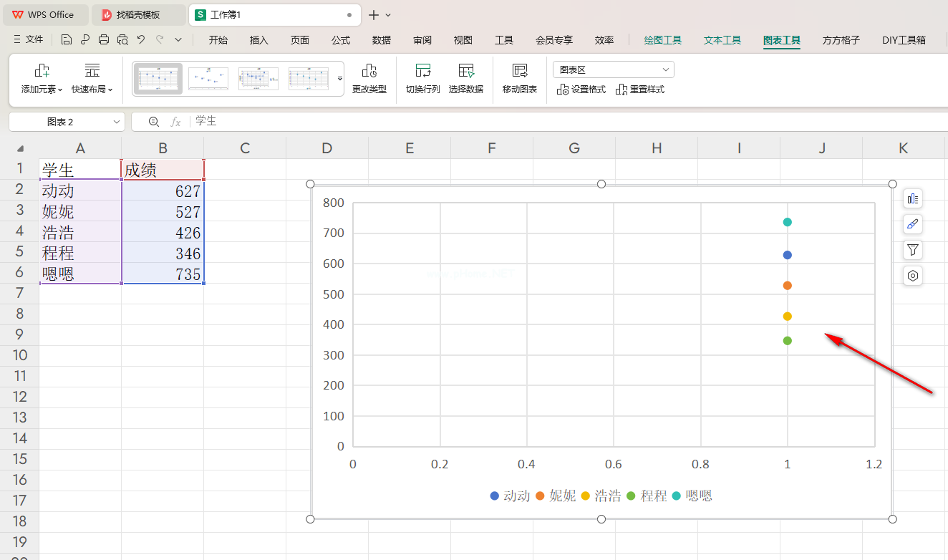Open the chart style brush button

pos(912,224)
